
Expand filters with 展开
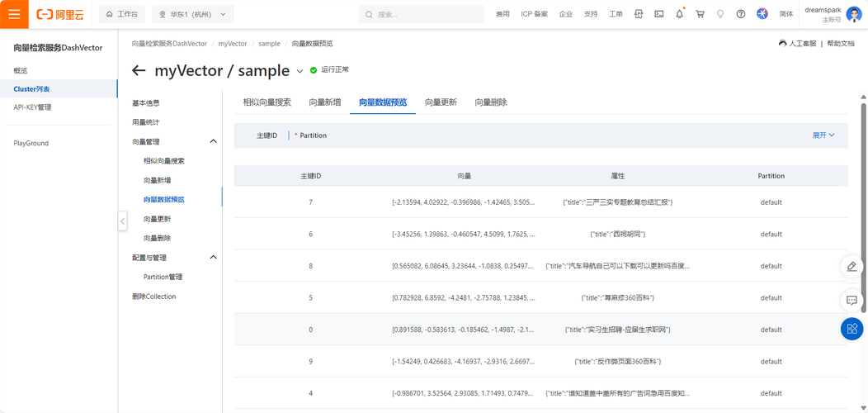[823, 135]
